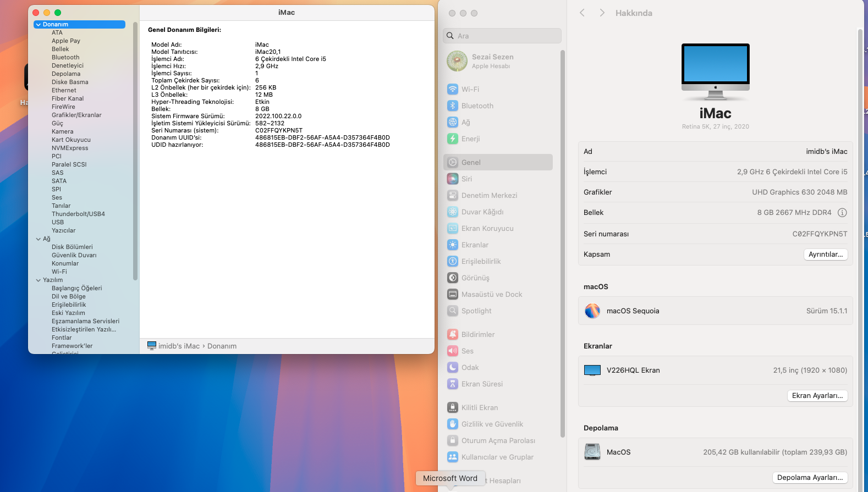
Task: Select the Enerji battery icon
Action: [x=452, y=139]
